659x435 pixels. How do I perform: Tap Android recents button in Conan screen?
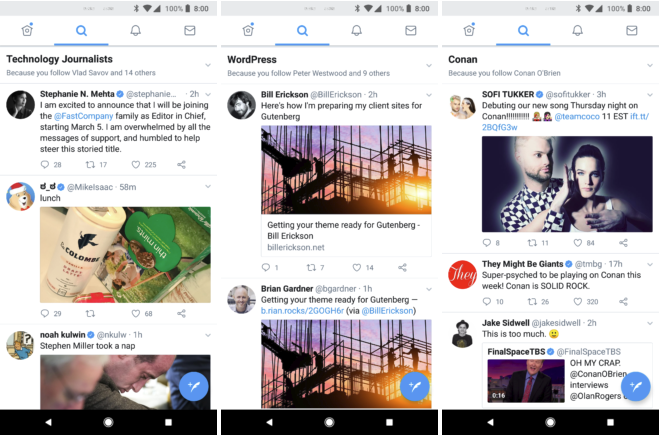pos(610,422)
